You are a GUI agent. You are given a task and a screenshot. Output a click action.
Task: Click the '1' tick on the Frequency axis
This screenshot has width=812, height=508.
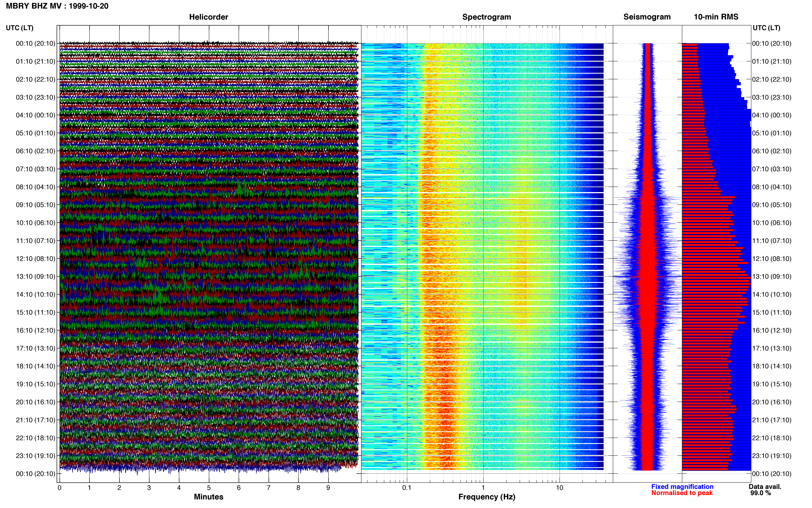pyautogui.click(x=483, y=488)
